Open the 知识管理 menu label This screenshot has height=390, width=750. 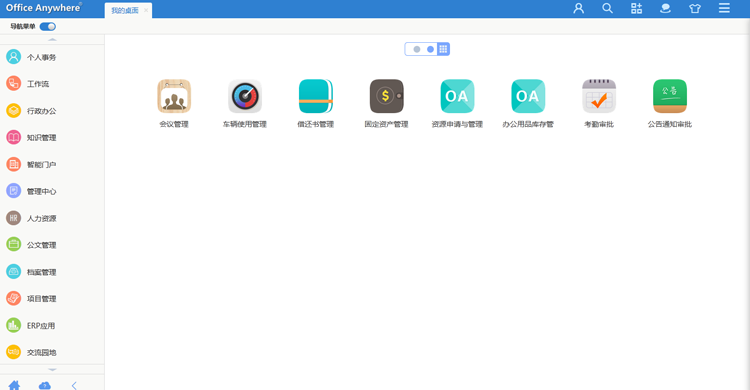coord(42,138)
